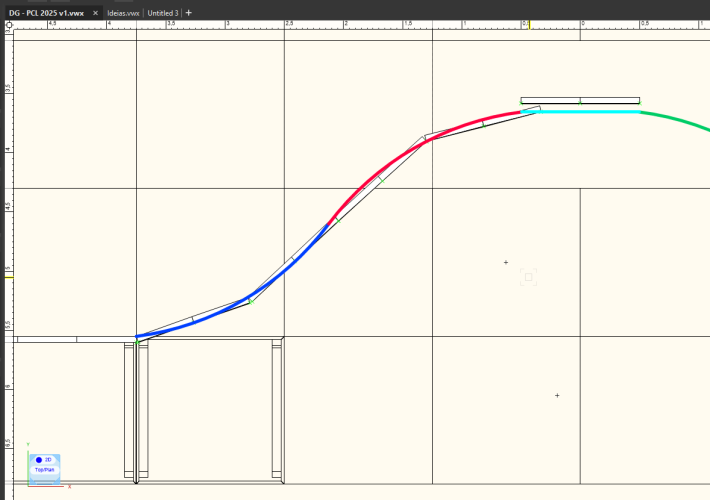The image size is (710, 500).
Task: Open the Untitled 3 document tab
Action: tap(162, 13)
